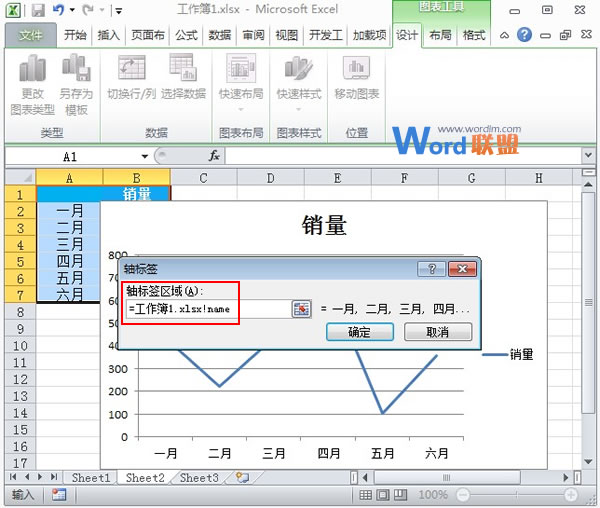The image size is (600, 508).
Task: Zoom out with the minus button
Action: pyautogui.click(x=463, y=495)
